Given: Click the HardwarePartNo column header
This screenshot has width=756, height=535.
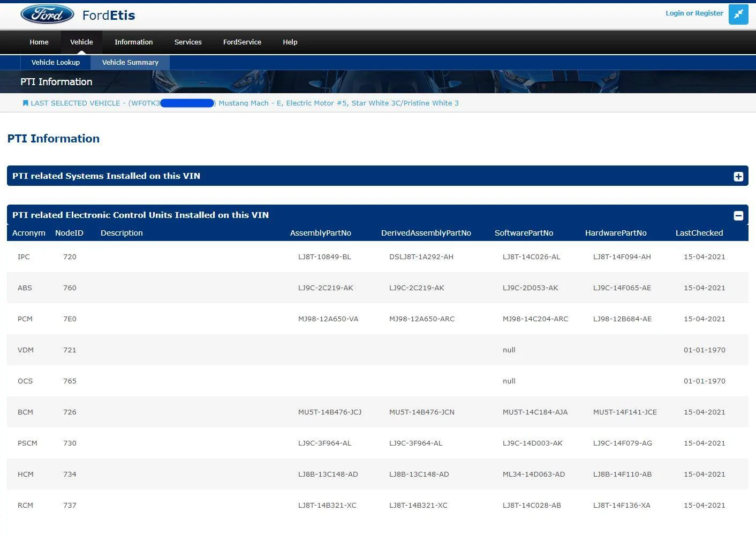Looking at the screenshot, I should pos(616,233).
